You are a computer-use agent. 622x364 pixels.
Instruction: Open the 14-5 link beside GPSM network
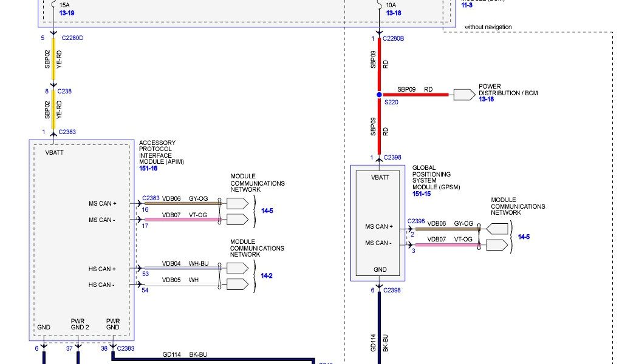coord(524,237)
